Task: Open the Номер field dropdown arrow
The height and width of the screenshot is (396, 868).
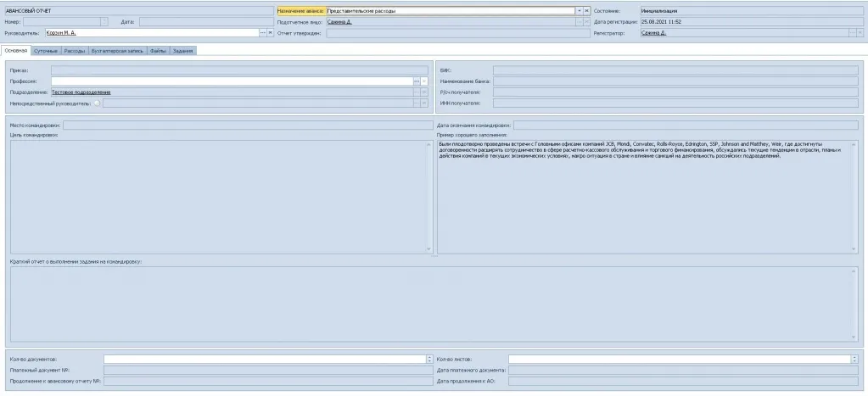Action: 104,22
